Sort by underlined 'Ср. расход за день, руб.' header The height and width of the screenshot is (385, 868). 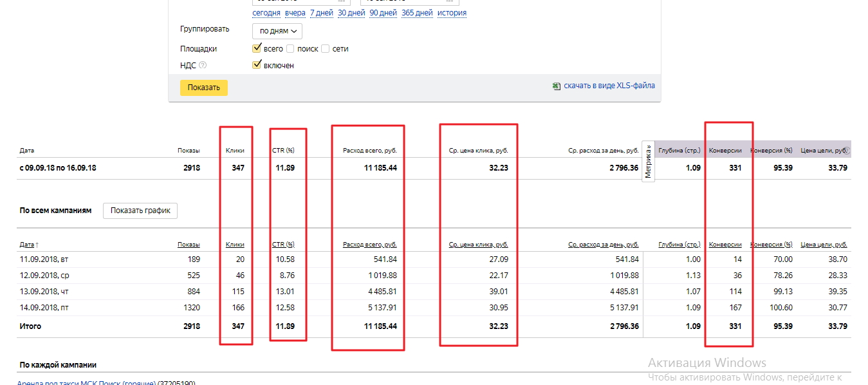(x=604, y=245)
